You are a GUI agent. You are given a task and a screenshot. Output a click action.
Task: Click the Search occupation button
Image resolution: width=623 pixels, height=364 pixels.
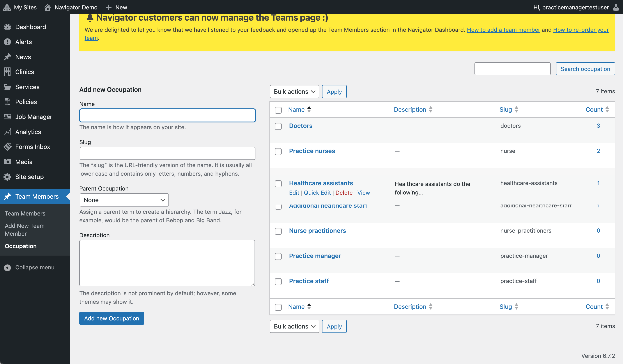(x=585, y=69)
